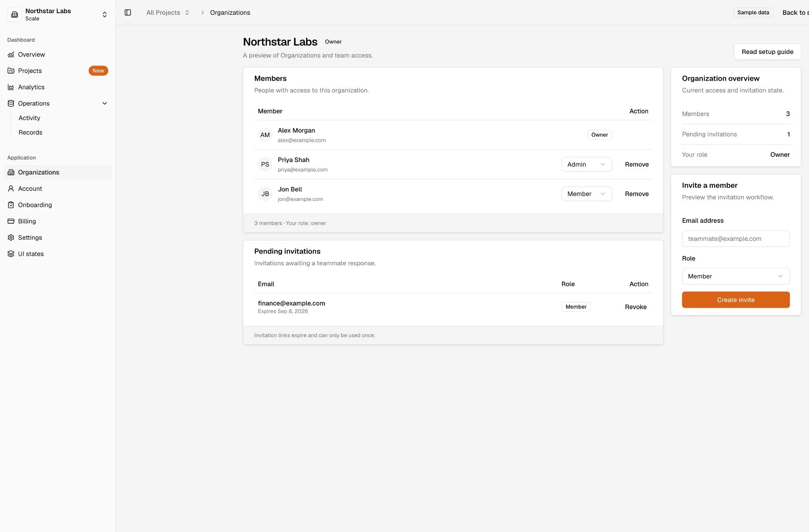Open Priya Shah's Admin role dropdown

point(586,164)
